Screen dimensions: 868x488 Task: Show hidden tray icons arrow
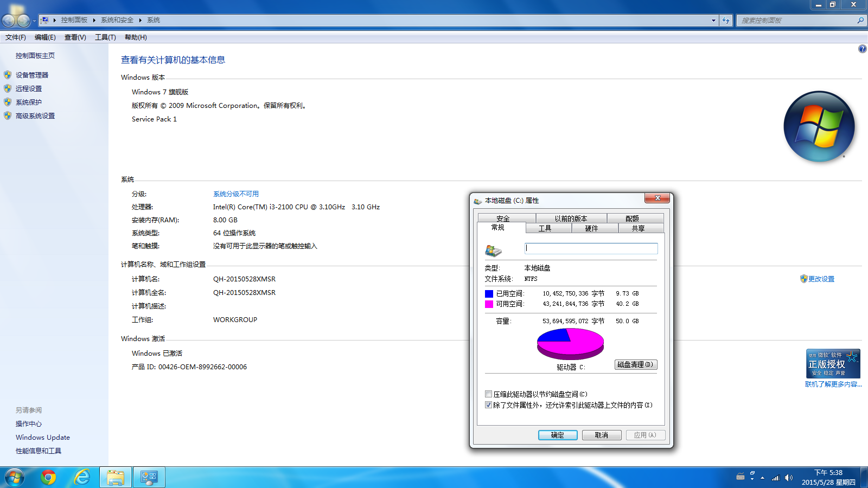[763, 478]
